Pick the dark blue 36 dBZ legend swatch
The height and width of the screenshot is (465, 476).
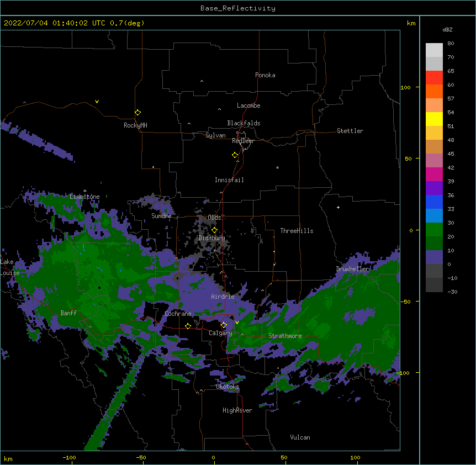click(434, 202)
